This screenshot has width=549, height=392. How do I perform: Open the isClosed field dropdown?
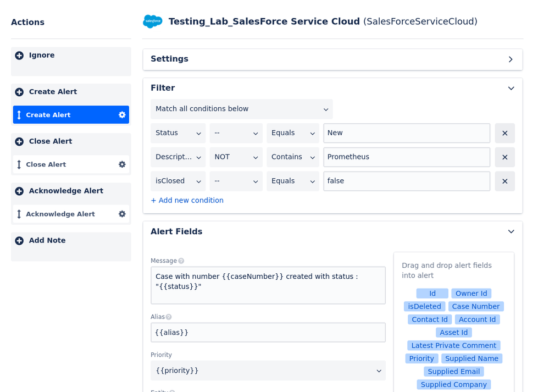tap(178, 181)
